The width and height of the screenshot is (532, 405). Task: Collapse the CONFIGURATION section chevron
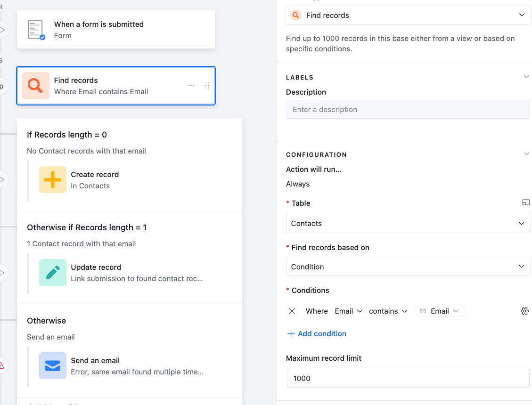coord(526,154)
